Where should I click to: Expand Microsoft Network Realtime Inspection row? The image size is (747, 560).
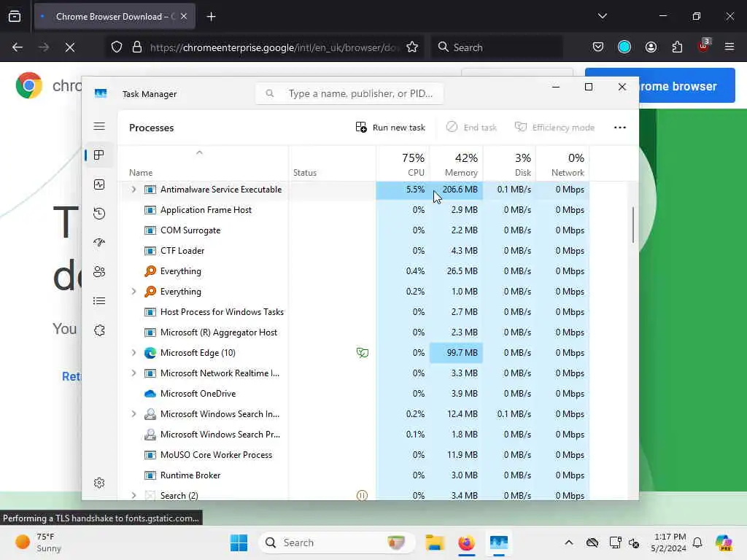point(134,373)
